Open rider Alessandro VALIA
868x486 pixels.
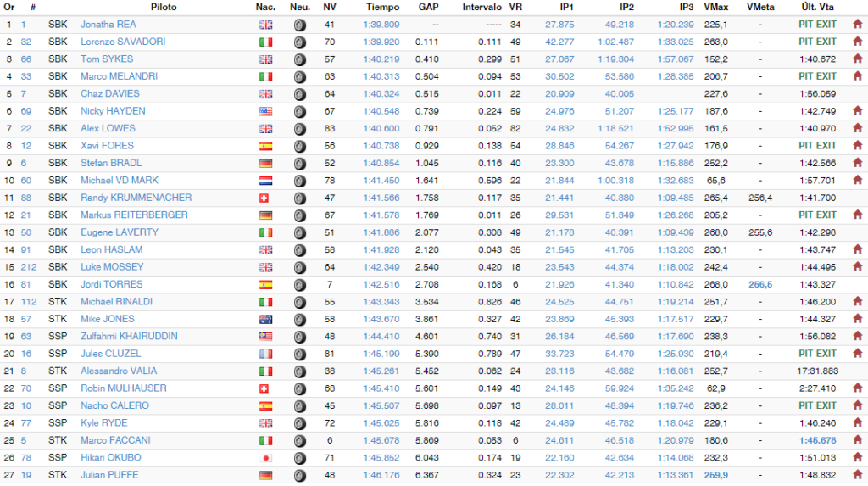click(119, 371)
